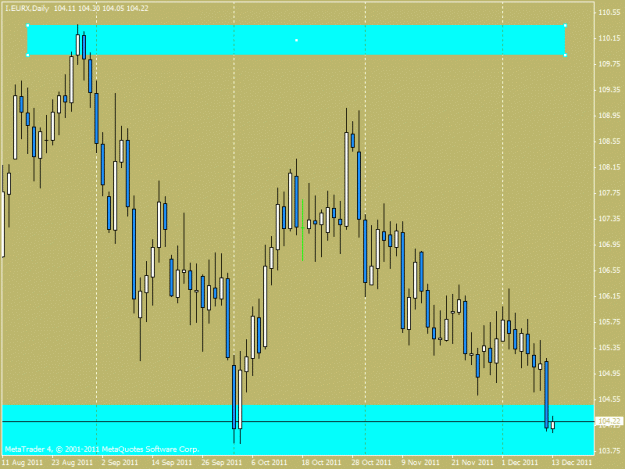Click the current price label 104.22
Screen dimensions: 625x469
[609, 421]
